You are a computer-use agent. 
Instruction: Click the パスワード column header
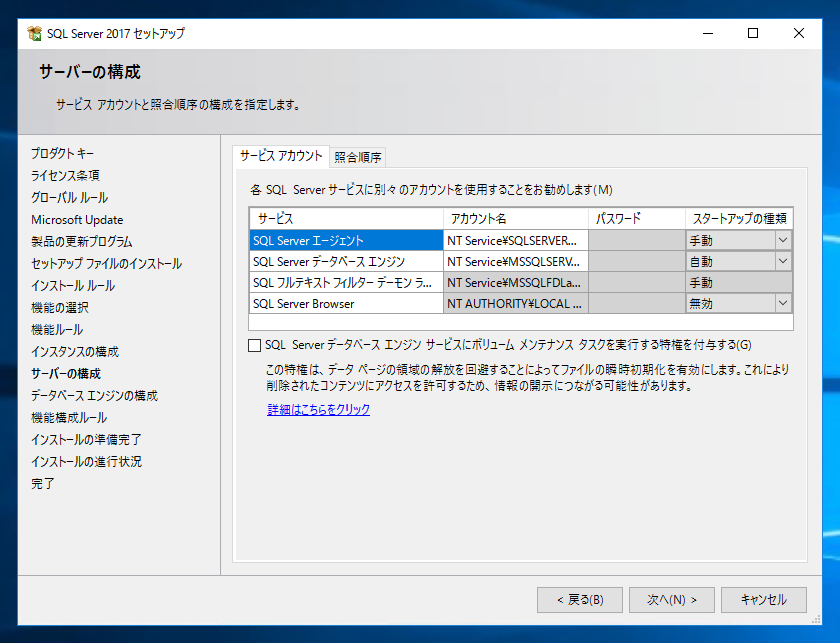point(637,219)
